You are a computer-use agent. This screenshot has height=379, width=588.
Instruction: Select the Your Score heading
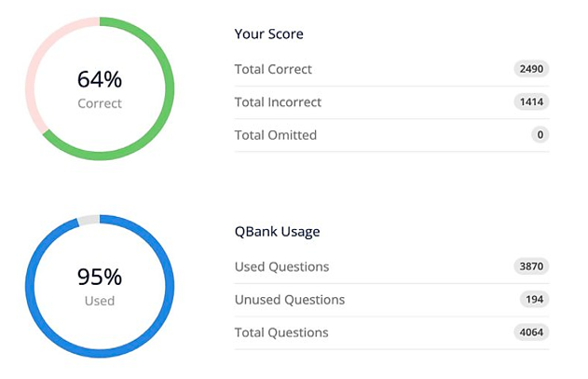269,34
